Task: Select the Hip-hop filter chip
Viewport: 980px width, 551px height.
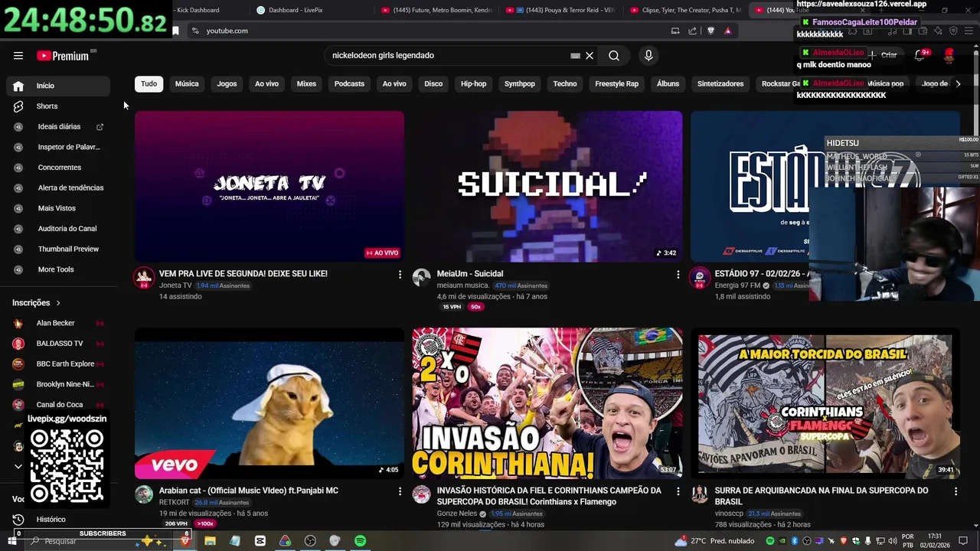Action: [x=473, y=84]
